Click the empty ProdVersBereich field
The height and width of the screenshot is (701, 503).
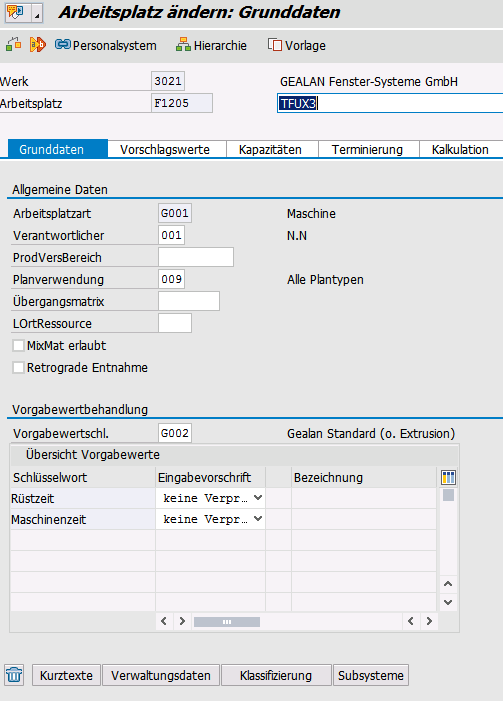coord(196,257)
